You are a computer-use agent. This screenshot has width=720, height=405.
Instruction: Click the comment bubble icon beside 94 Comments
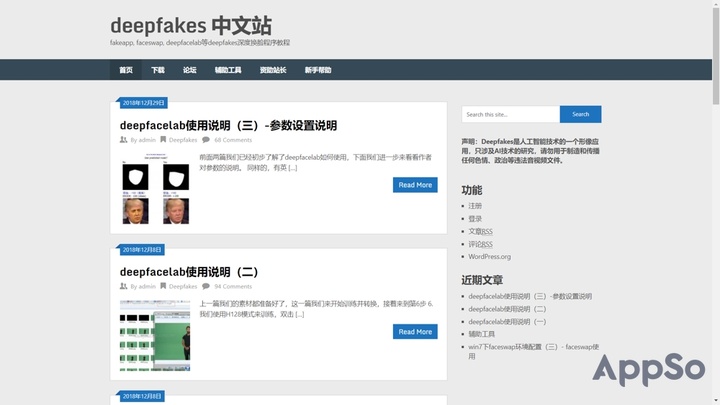(206, 287)
